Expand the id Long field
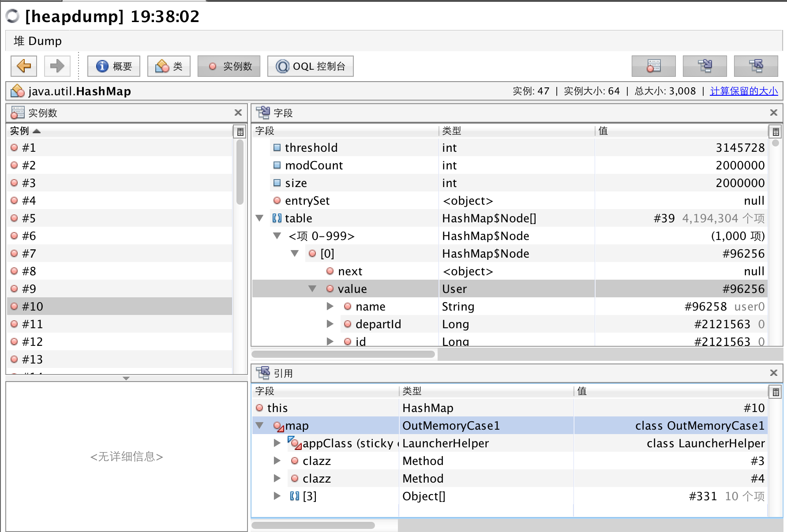The height and width of the screenshot is (532, 787). [330, 341]
